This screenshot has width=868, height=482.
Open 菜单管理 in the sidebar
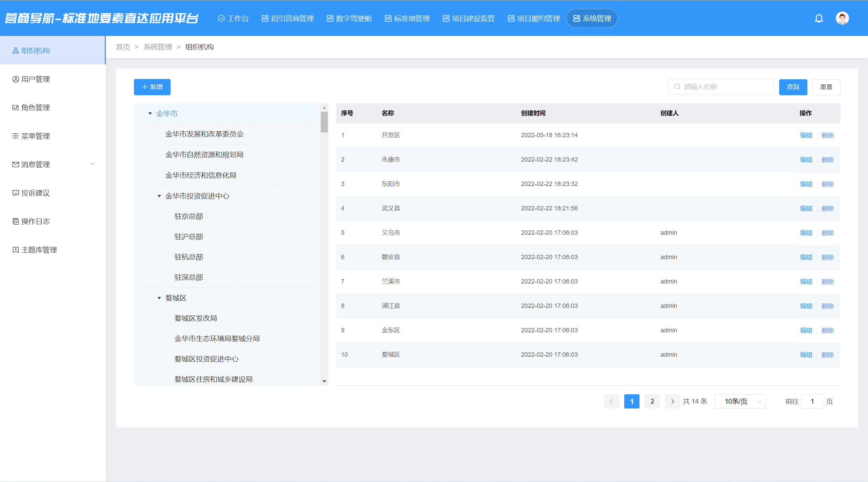53,136
